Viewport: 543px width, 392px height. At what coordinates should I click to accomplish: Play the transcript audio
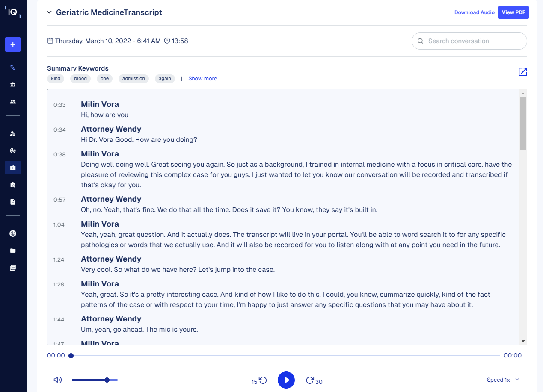[x=286, y=380]
